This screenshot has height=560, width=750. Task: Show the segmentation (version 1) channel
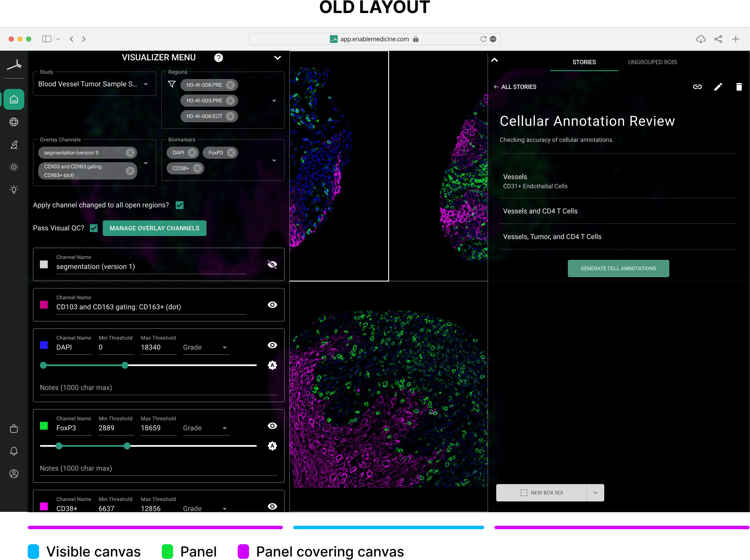tap(272, 265)
